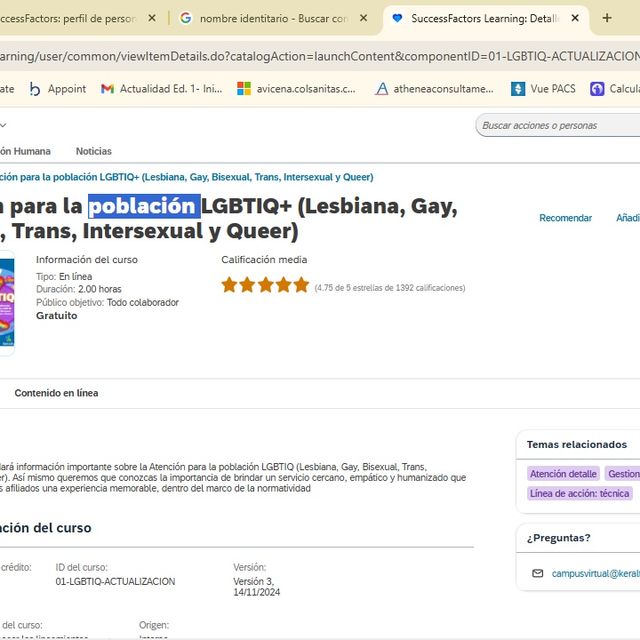Screen dimensions: 640x640
Task: Close the SuccessFactors Learning tab
Action: 575,18
